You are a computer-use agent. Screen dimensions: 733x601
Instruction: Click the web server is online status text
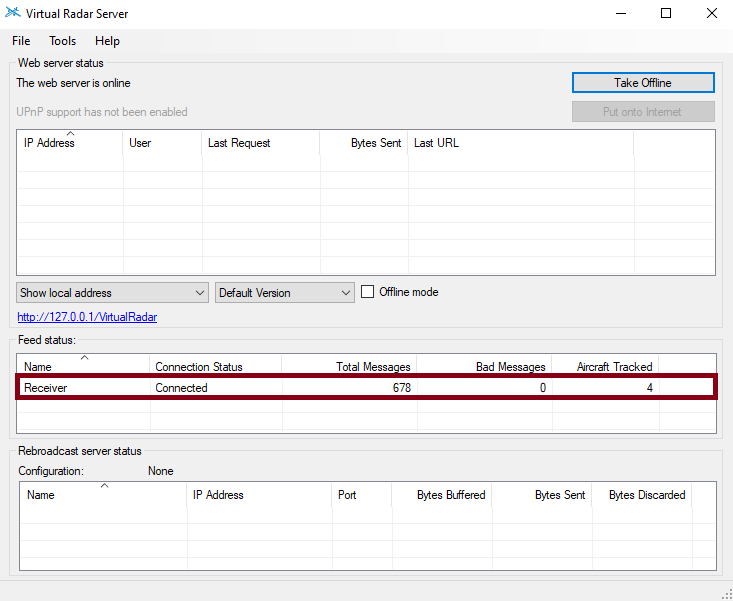click(x=73, y=83)
